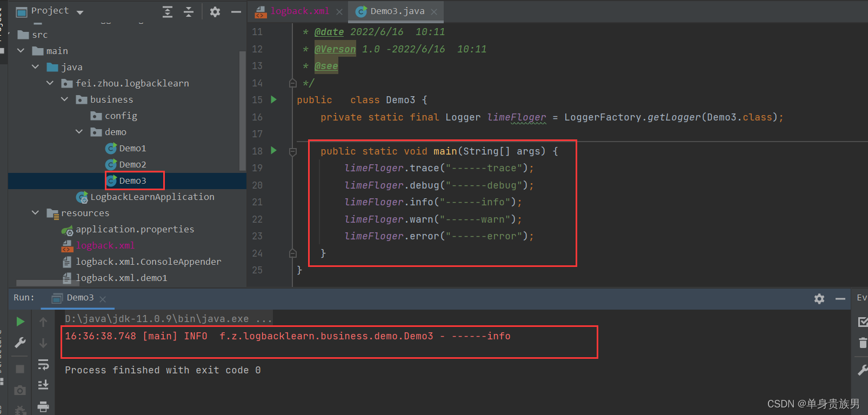Screen dimensions: 868x415
Task: Click the print console output icon
Action: [x=43, y=406]
